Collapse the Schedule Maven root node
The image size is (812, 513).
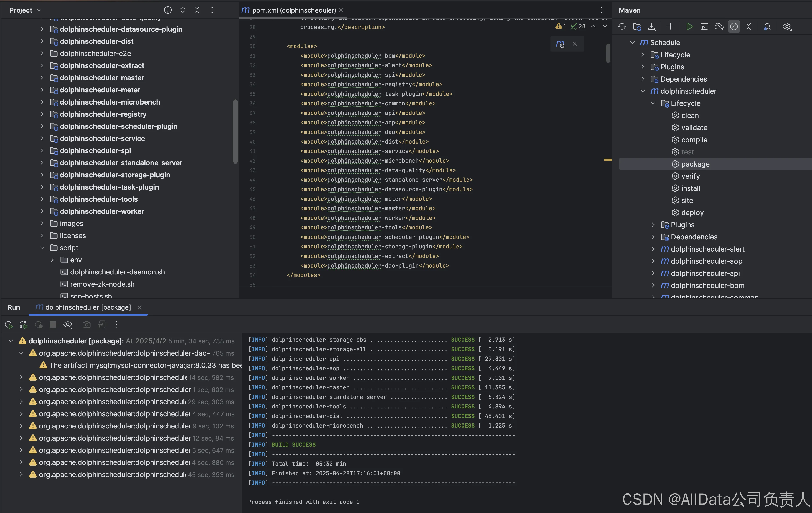click(x=632, y=42)
